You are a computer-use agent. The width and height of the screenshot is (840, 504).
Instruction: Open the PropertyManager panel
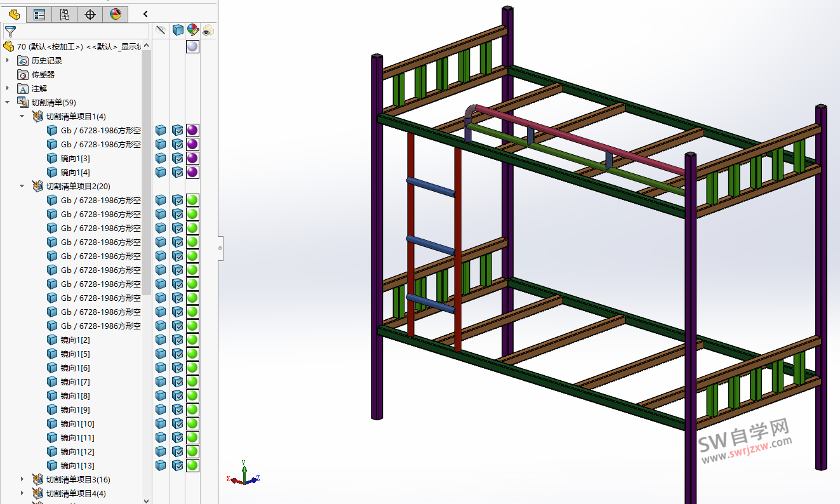pos(39,15)
